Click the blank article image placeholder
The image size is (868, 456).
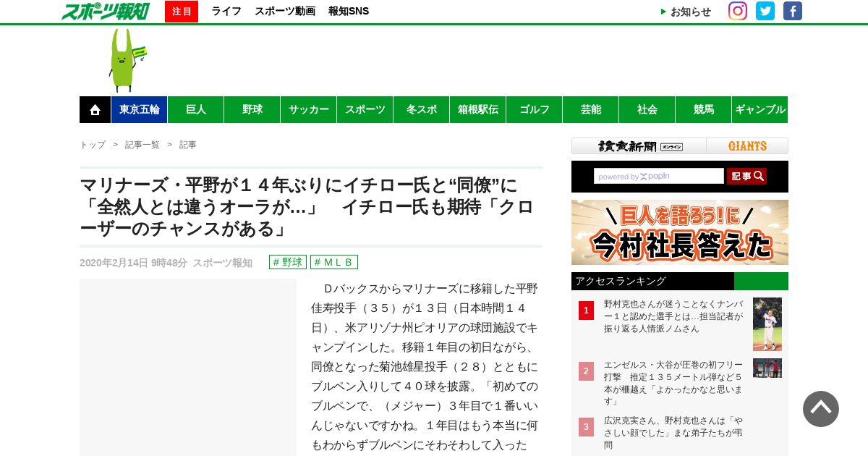point(188,367)
